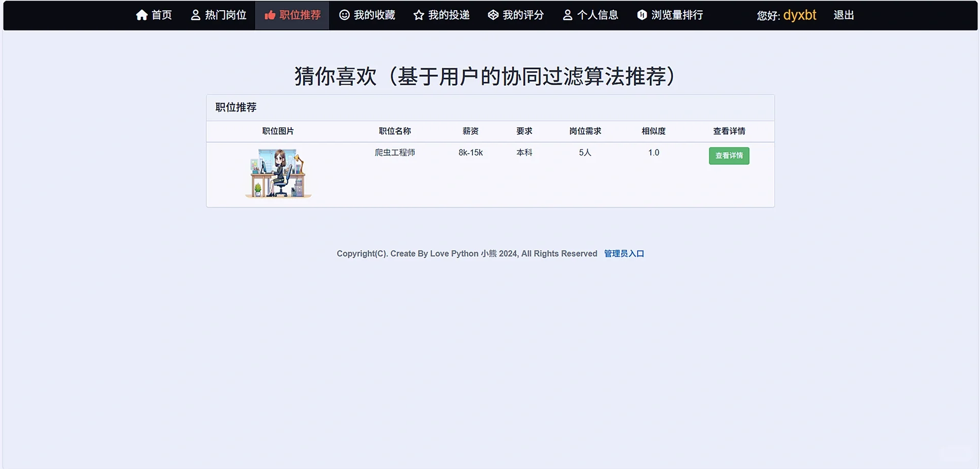Viewport: 980px width, 469px height.
Task: Click the house icon beside 首页
Action: tap(142, 15)
